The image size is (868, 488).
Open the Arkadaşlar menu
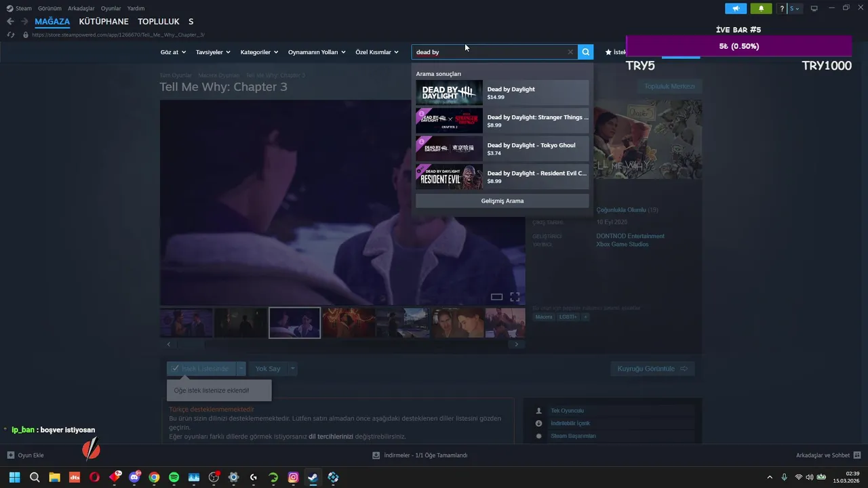(81, 8)
